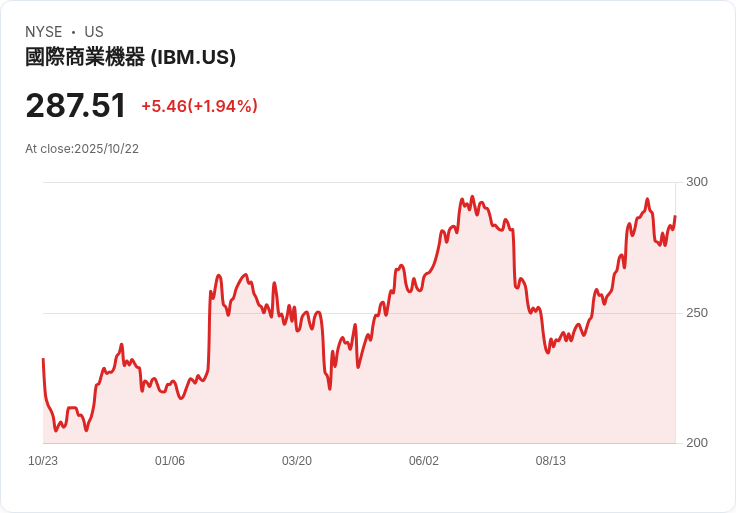Click the 300 y-axis label
Viewport: 736px width, 513px height.
697,182
